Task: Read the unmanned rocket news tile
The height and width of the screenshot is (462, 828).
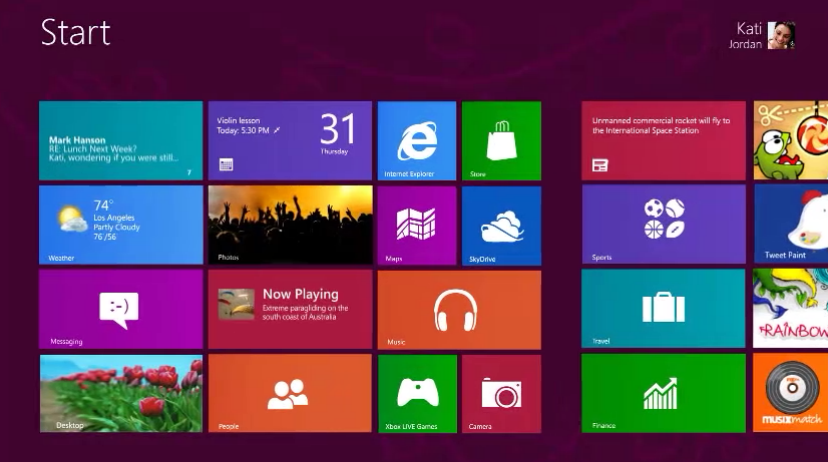Action: pyautogui.click(x=663, y=141)
